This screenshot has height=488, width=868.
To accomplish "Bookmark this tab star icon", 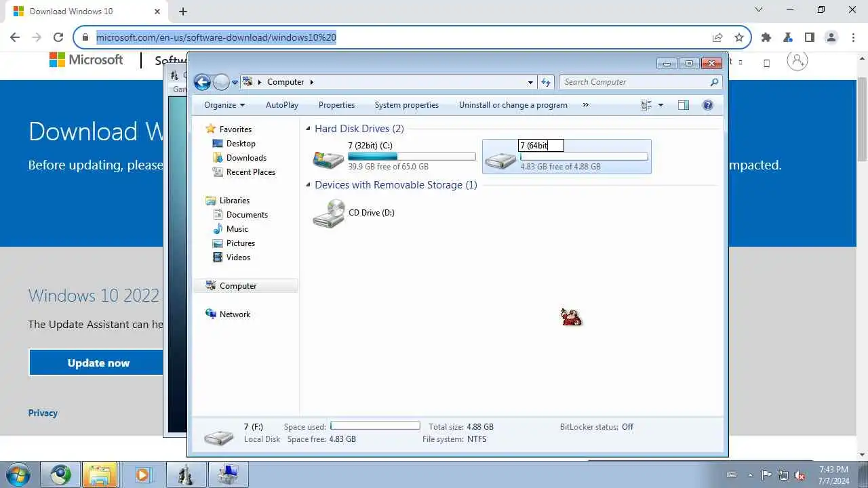I will click(739, 37).
